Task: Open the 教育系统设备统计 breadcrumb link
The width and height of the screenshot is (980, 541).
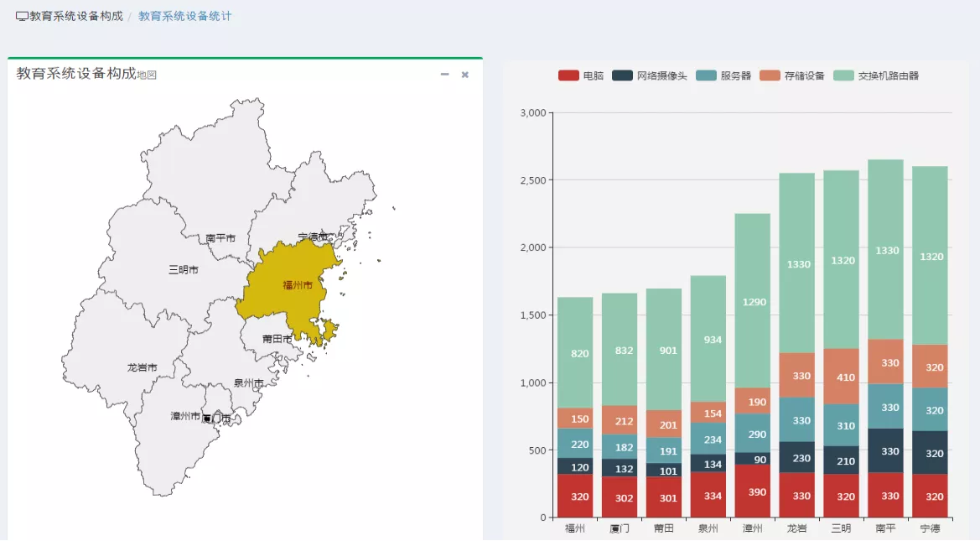Action: (x=185, y=16)
